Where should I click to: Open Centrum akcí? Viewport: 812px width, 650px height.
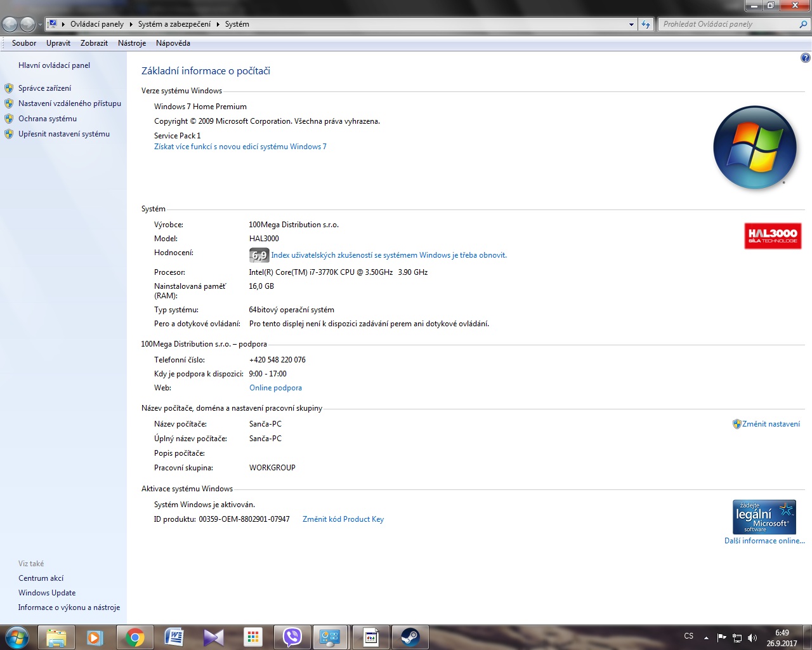coord(41,578)
